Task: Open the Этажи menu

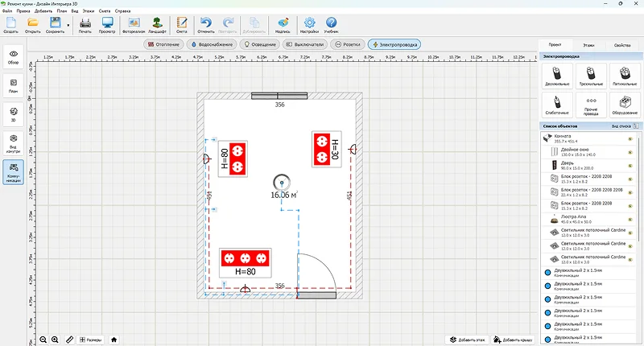Action: [89, 11]
